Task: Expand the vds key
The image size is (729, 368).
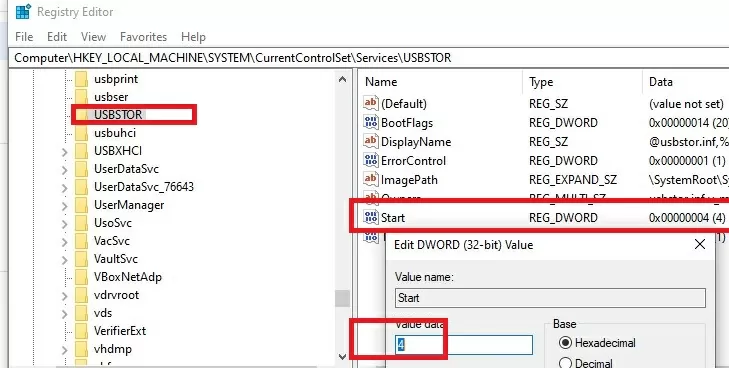Action: click(x=64, y=314)
